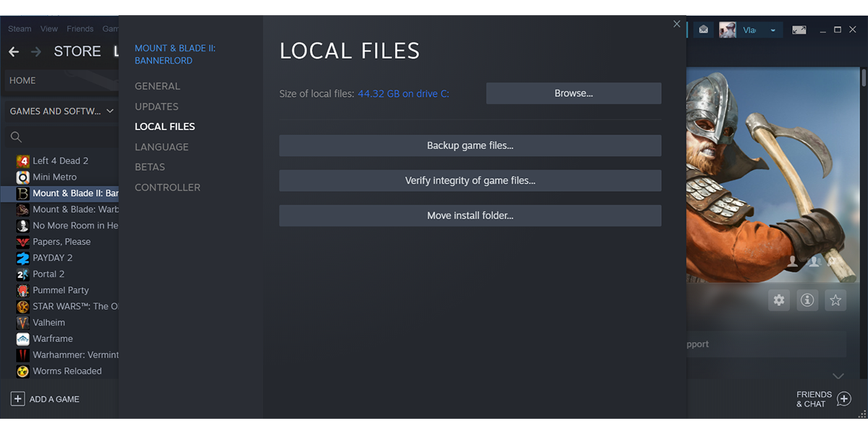Open the game info icon
This screenshot has height=434, width=868.
pyautogui.click(x=807, y=300)
